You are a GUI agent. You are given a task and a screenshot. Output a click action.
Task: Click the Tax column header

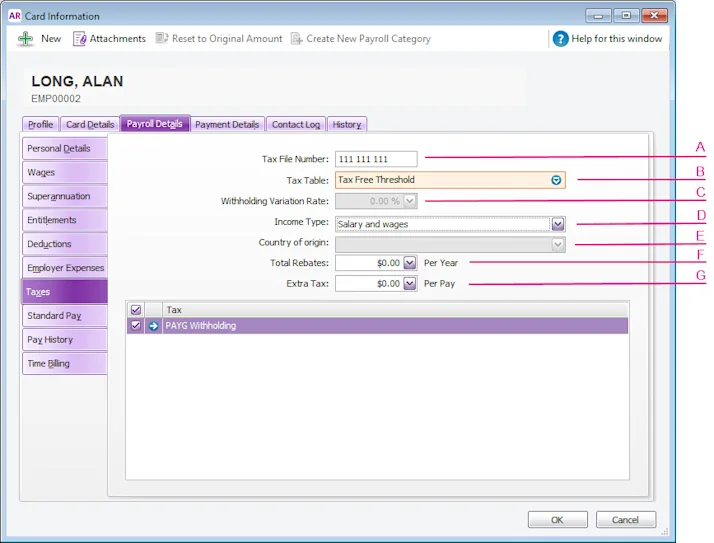coord(395,310)
